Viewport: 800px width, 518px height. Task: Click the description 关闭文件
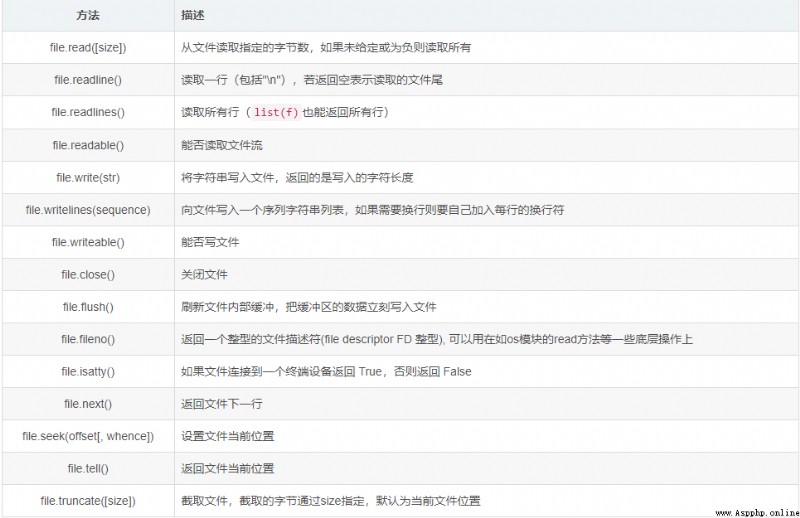[204, 275]
